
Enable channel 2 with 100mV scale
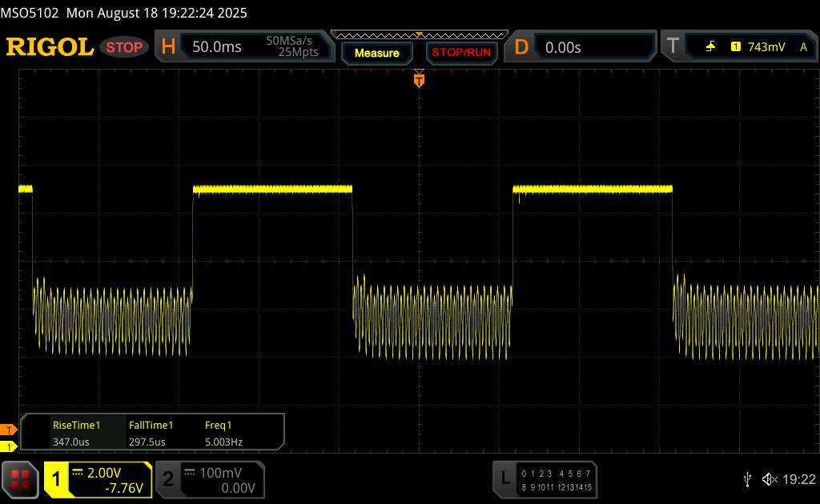pyautogui.click(x=208, y=479)
